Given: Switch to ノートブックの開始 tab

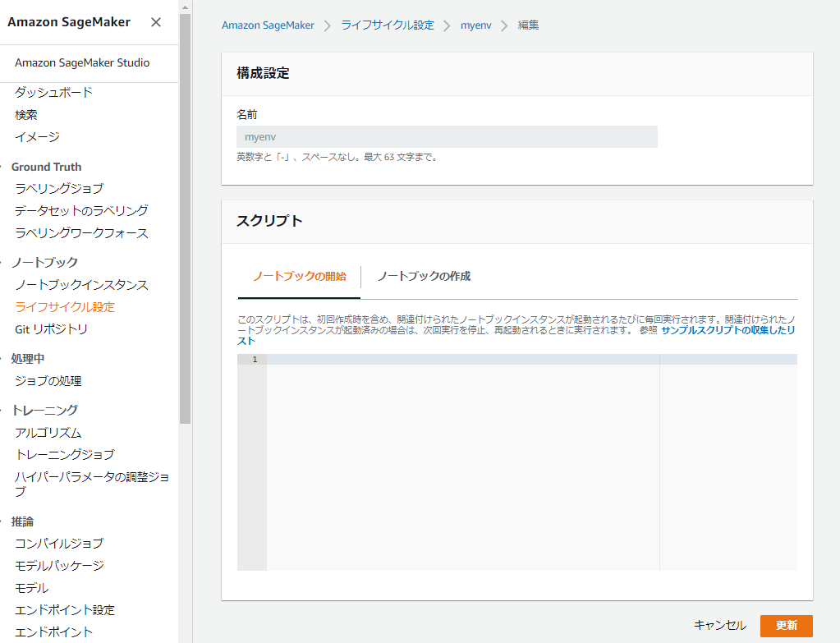Looking at the screenshot, I should [299, 277].
